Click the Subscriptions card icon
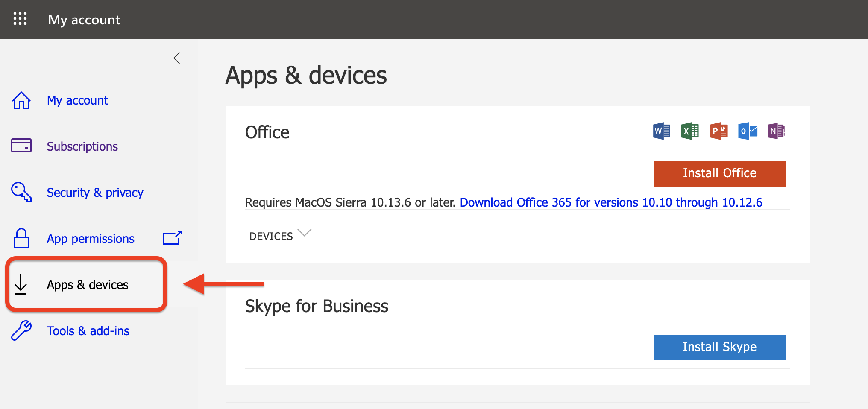This screenshot has height=409, width=868. (21, 146)
